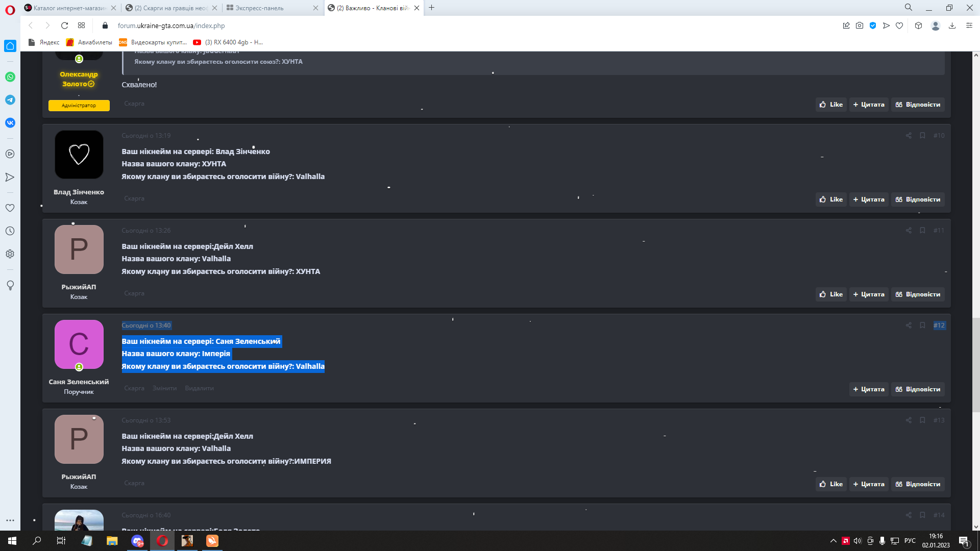Share post #10 via share icon
This screenshot has height=551, width=980.
pos(909,136)
